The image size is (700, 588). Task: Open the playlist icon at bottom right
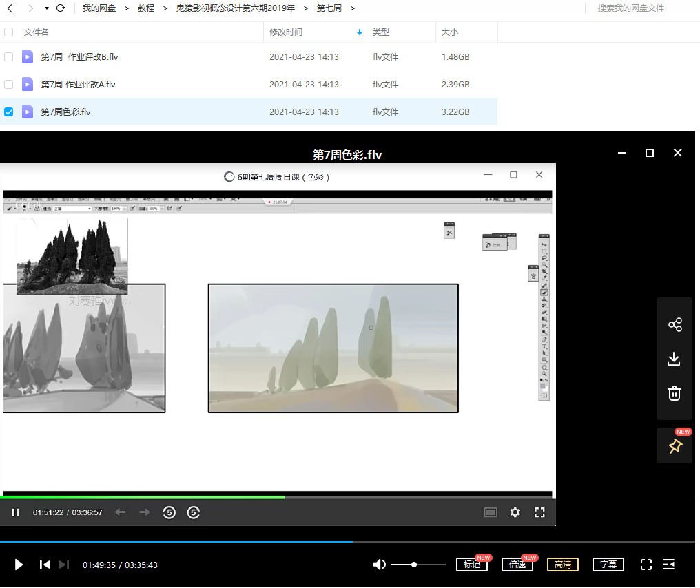point(668,565)
